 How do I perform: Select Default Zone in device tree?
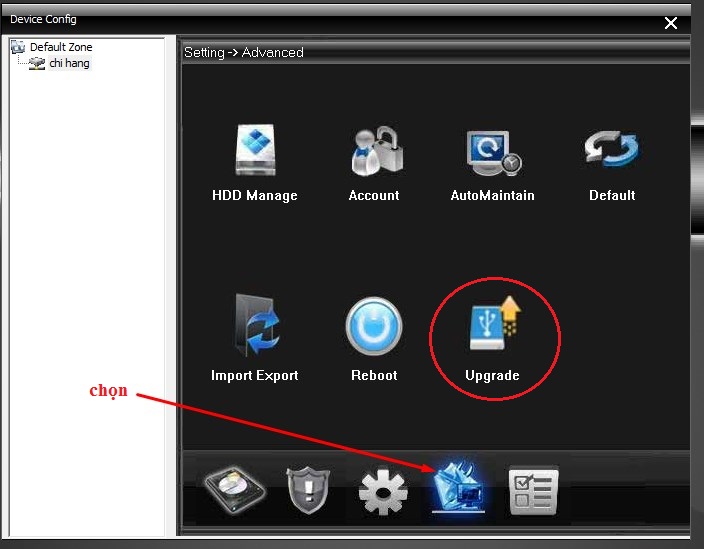point(61,47)
